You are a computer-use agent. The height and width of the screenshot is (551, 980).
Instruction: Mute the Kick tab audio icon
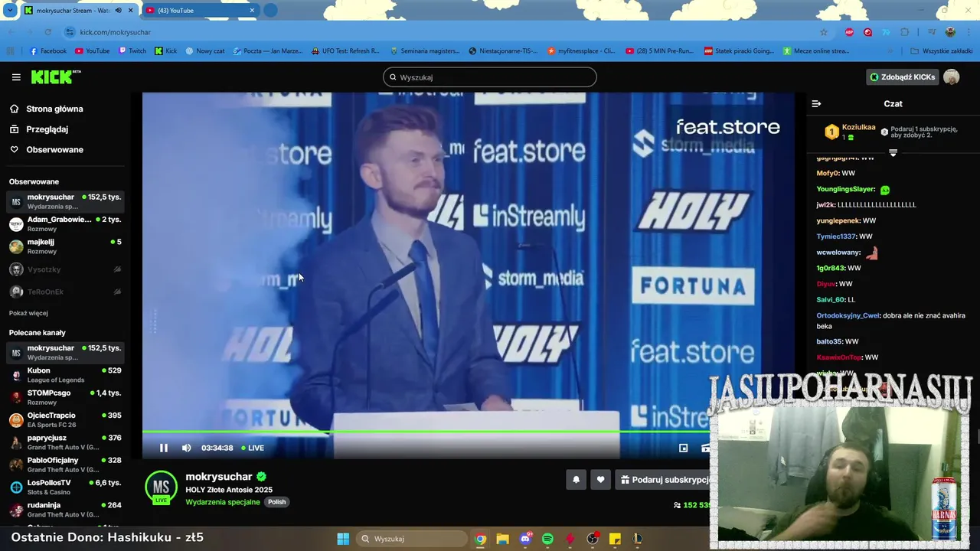coord(118,11)
